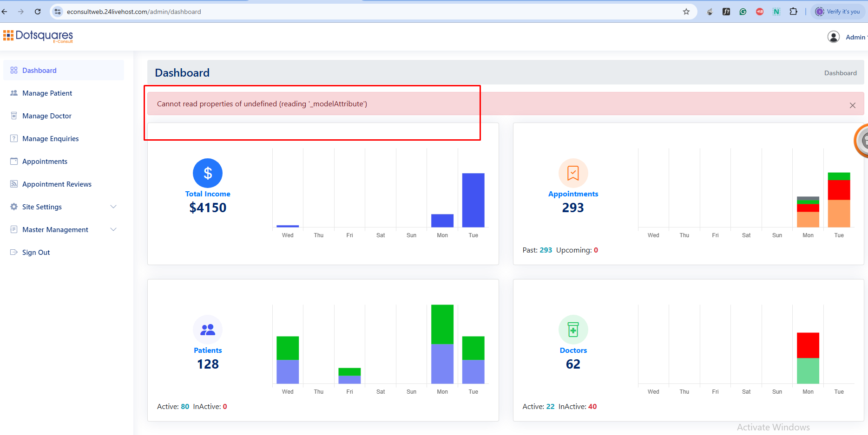This screenshot has width=868, height=435.
Task: Click the '293' appointments count
Action: (573, 208)
